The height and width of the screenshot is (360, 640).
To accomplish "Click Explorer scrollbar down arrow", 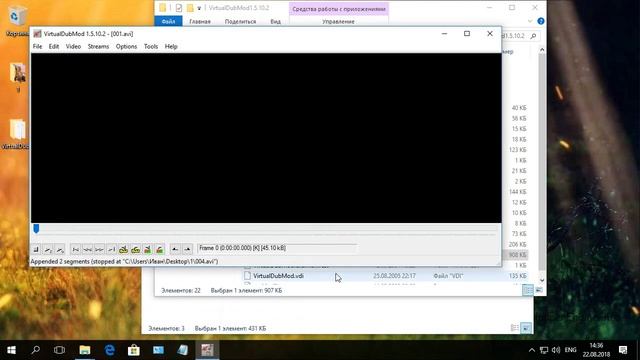I will [542, 280].
